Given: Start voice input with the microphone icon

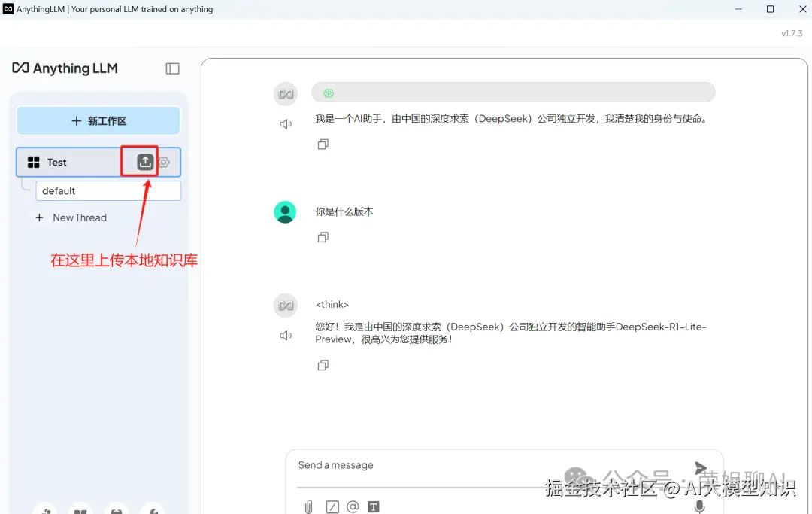Looking at the screenshot, I should click(700, 506).
